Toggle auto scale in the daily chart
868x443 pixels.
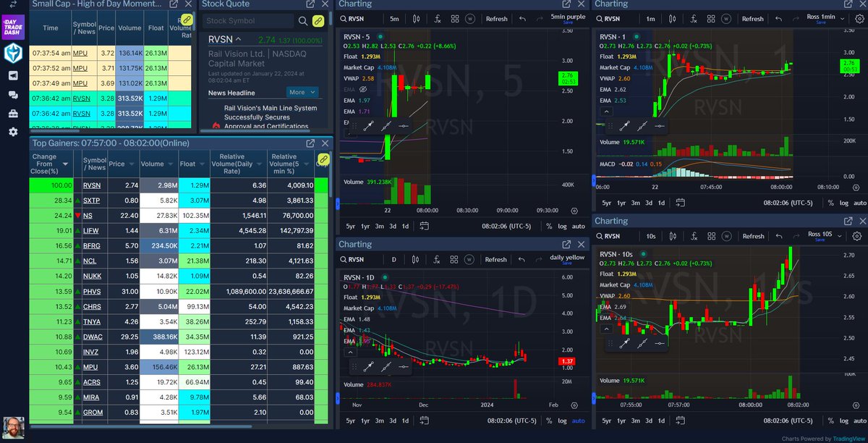pos(579,421)
